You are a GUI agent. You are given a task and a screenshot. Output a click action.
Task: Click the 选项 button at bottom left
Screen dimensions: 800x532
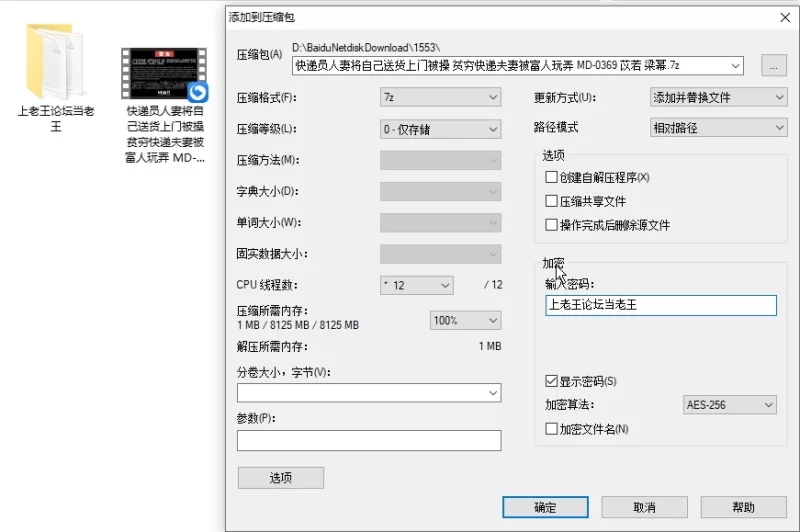click(x=281, y=478)
